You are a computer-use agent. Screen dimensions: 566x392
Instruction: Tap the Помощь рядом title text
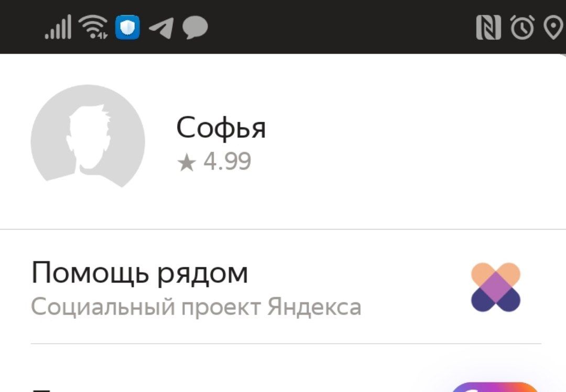pos(140,273)
